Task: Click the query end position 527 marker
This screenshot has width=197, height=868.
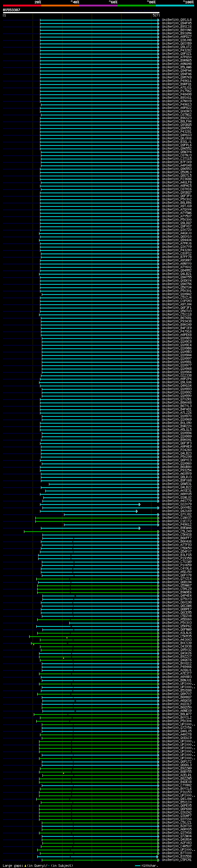Action: 155,15
